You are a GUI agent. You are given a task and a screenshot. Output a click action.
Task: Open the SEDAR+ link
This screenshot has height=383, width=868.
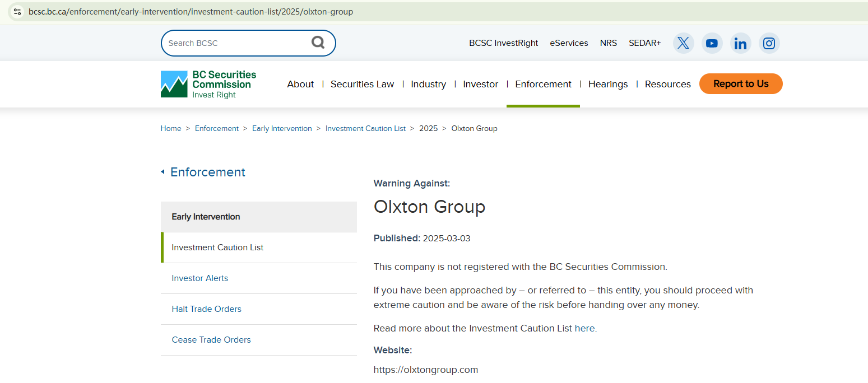[x=644, y=43]
